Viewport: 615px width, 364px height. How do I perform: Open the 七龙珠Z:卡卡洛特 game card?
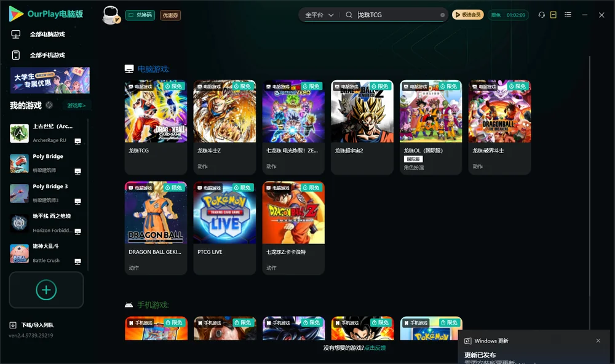(x=293, y=228)
